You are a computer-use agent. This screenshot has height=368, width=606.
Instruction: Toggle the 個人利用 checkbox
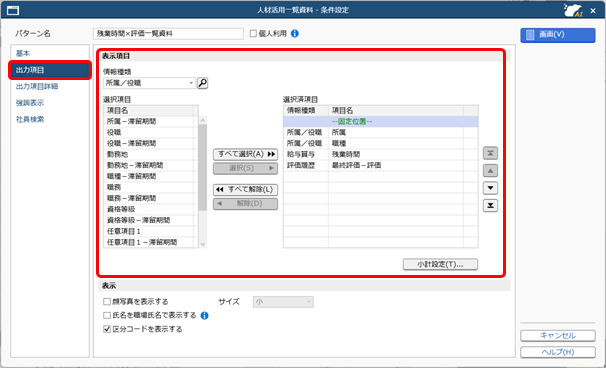click(253, 34)
